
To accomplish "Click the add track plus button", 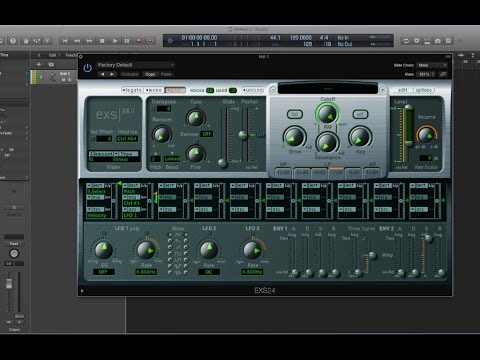I will click(x=39, y=64).
